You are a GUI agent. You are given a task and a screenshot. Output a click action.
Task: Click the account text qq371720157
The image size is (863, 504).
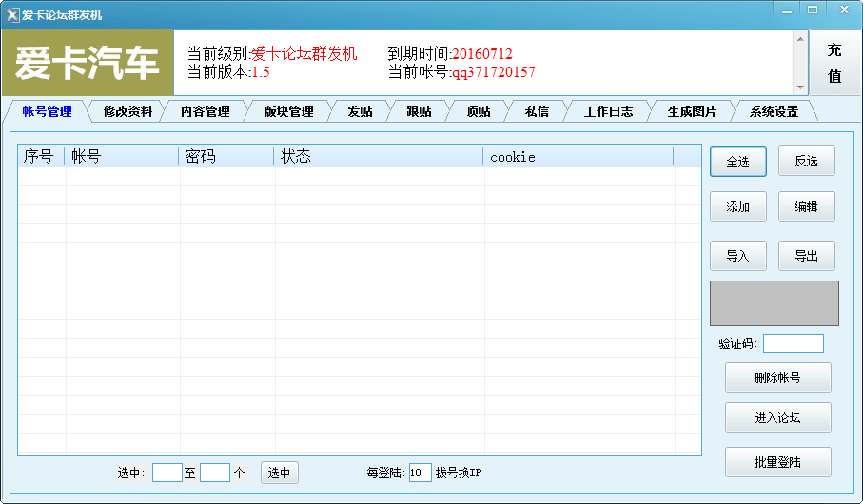(493, 72)
